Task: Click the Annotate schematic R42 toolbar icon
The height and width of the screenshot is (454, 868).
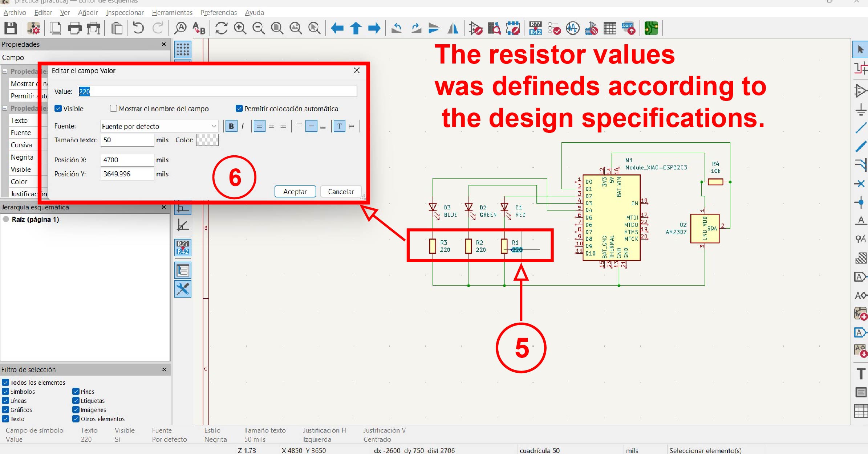Action: (535, 28)
